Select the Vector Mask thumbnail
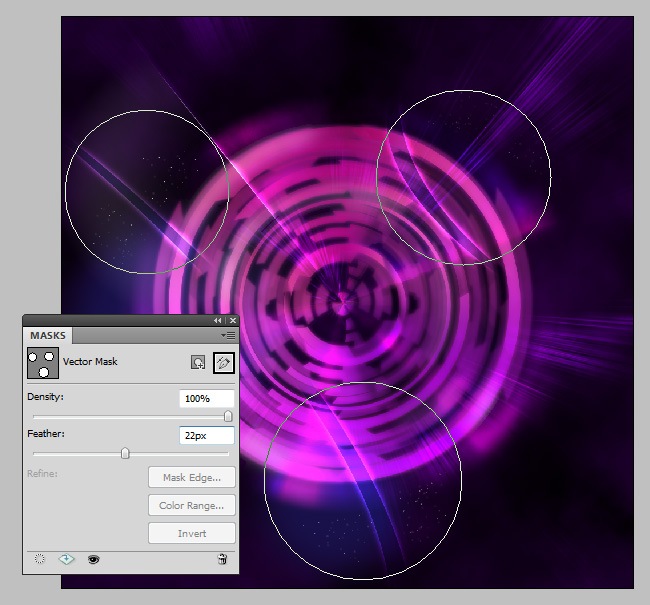650x605 pixels. click(x=43, y=363)
